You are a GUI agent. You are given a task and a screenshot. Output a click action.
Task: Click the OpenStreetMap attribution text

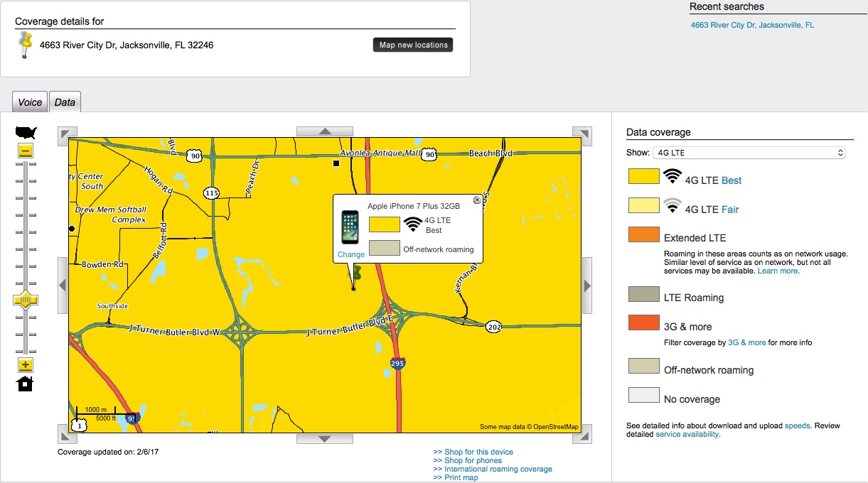(x=529, y=427)
